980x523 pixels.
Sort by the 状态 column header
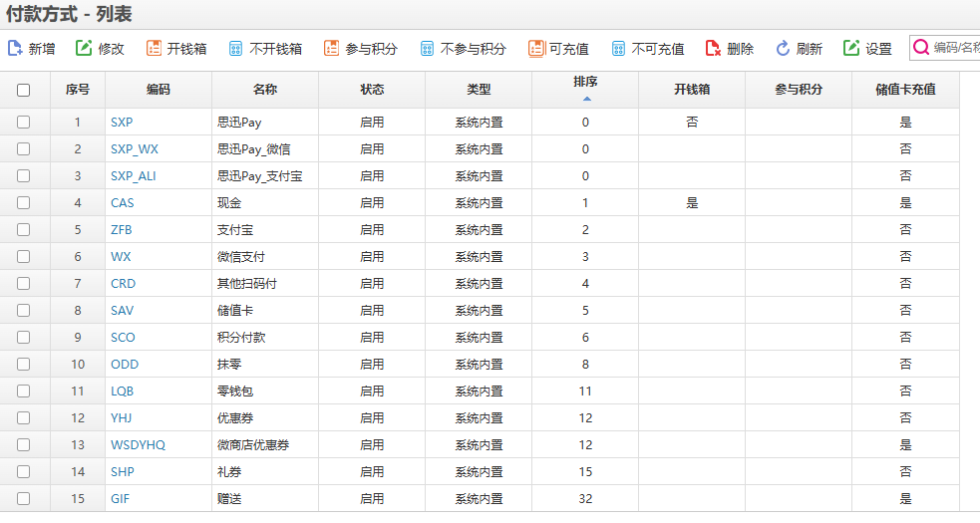pyautogui.click(x=372, y=90)
